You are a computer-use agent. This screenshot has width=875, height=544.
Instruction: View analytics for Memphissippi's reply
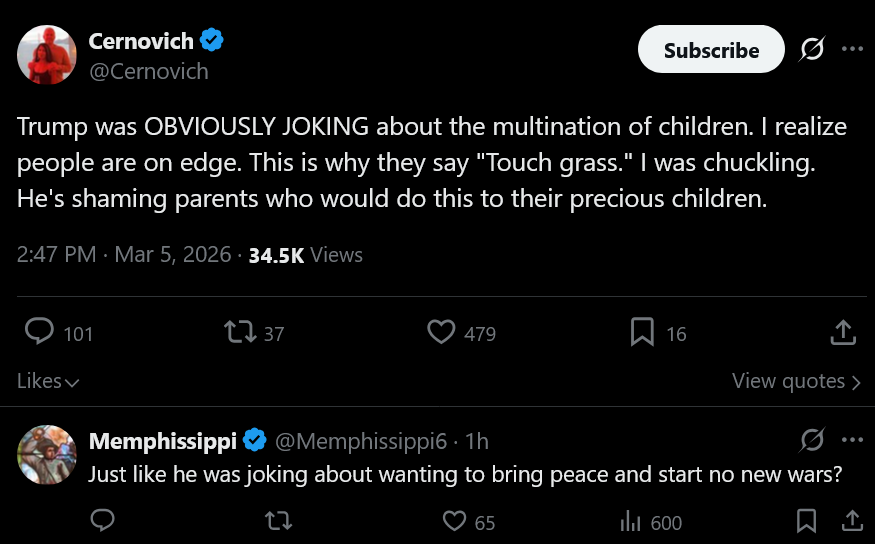click(630, 520)
